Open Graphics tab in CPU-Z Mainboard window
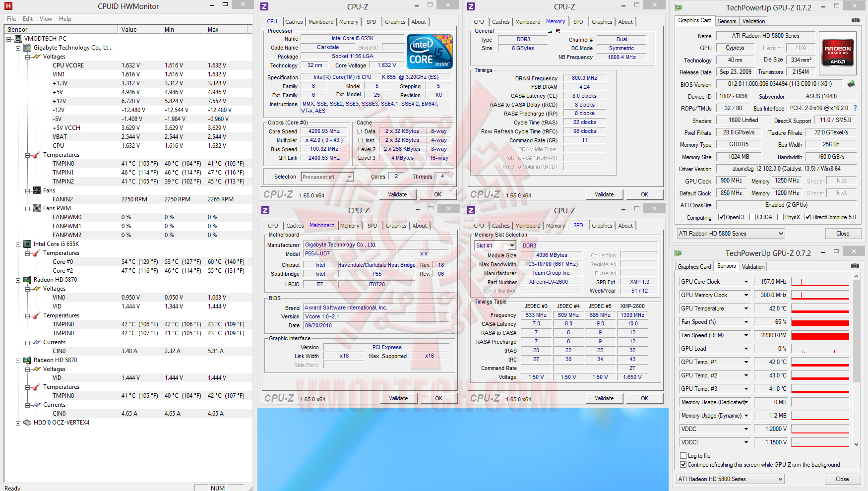 click(x=396, y=226)
